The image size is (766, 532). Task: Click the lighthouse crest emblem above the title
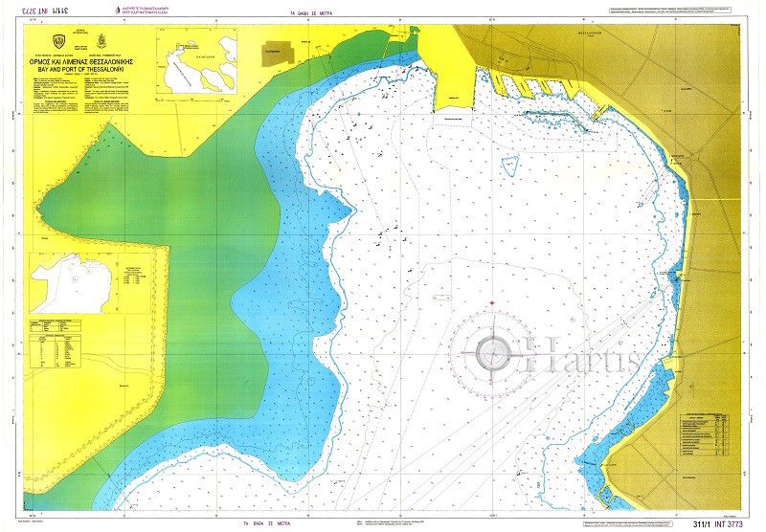[101, 41]
